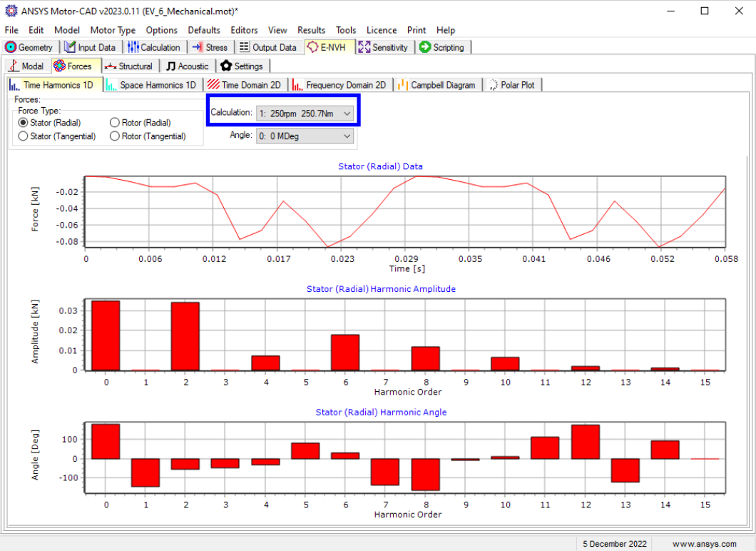Click the Calculation sliders icon
Viewport: 756px width, 551px height.
click(x=133, y=47)
